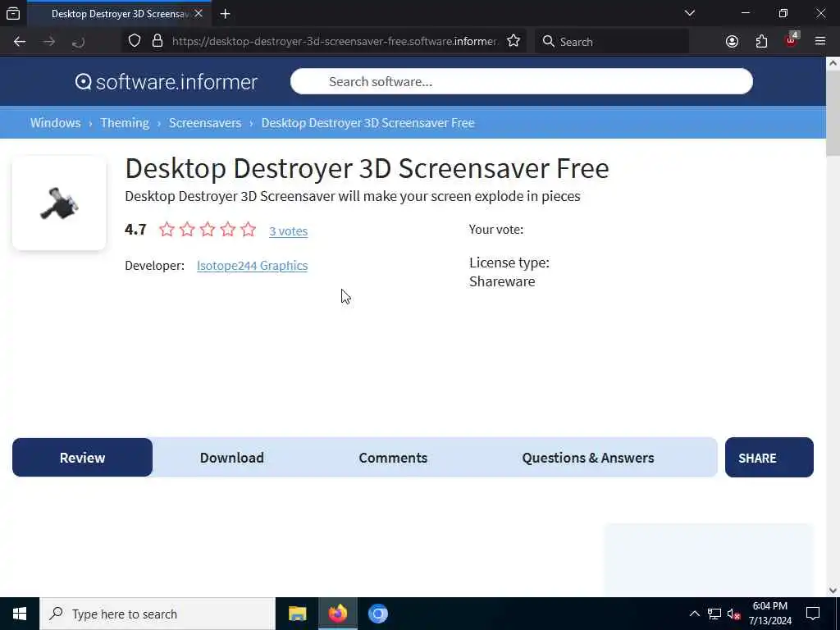Click the Firefox taskbar icon
Viewport: 840px width, 630px height.
coord(337,614)
